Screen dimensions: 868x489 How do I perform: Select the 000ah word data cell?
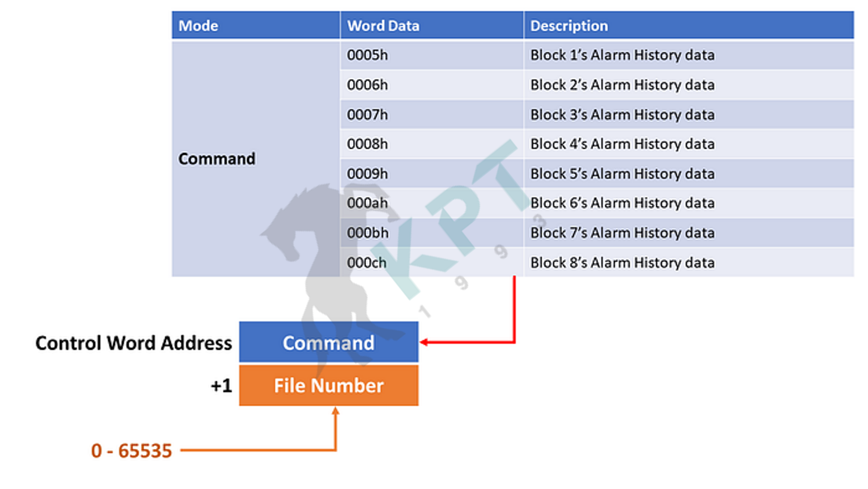[432, 203]
